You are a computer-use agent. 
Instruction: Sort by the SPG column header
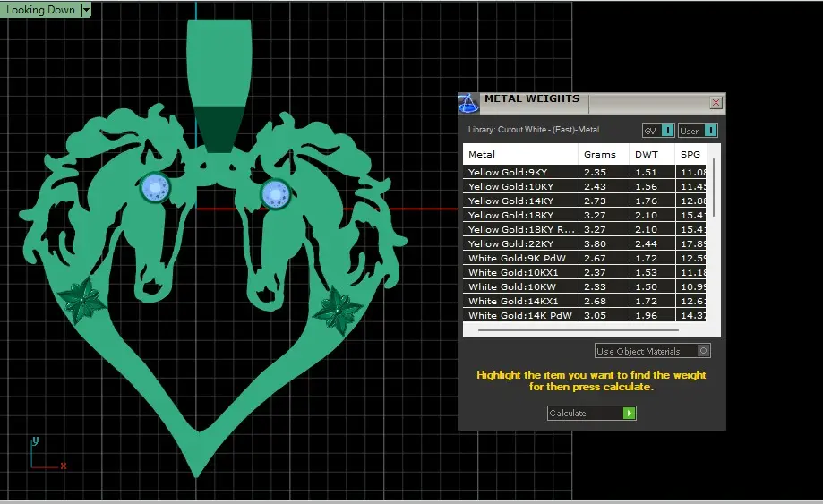690,154
